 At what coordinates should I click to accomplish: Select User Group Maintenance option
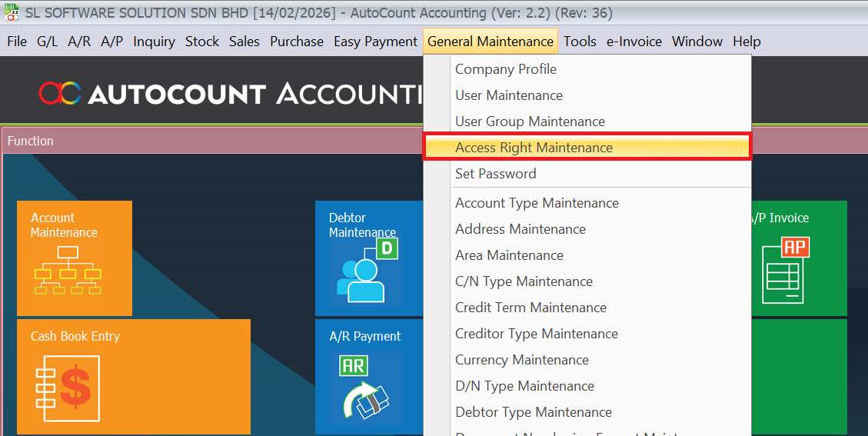tap(530, 121)
